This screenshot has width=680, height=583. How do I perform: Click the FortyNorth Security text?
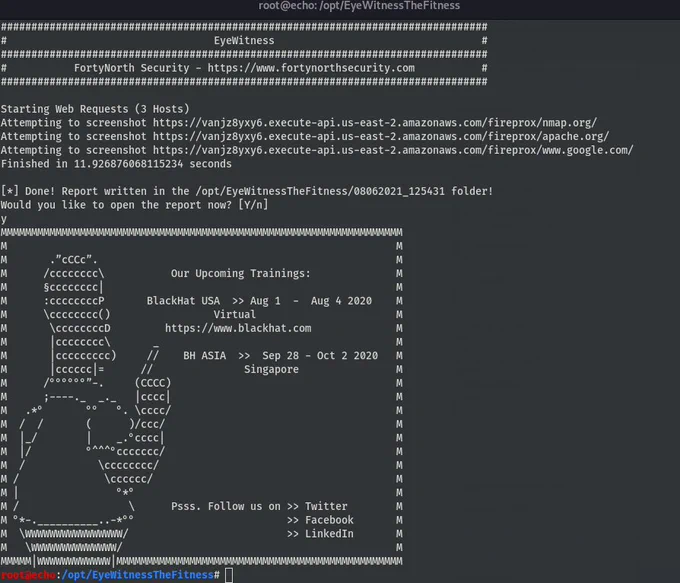(131, 68)
